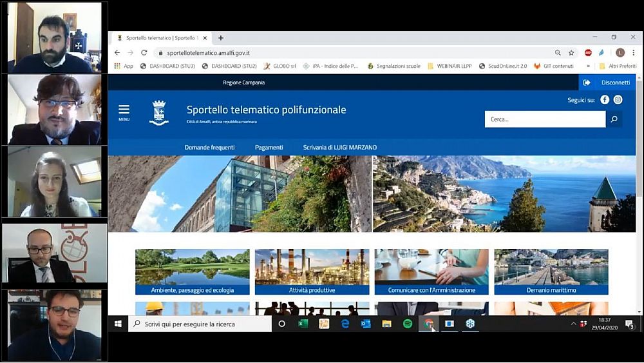Open Segnalazioni scuole bookmark
Viewport: 644px width, 363px height.
click(394, 66)
